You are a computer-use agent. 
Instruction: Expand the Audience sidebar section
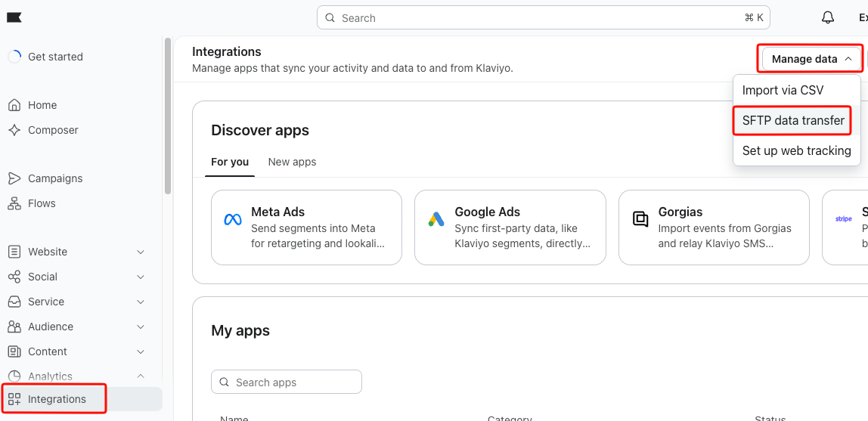(x=141, y=327)
